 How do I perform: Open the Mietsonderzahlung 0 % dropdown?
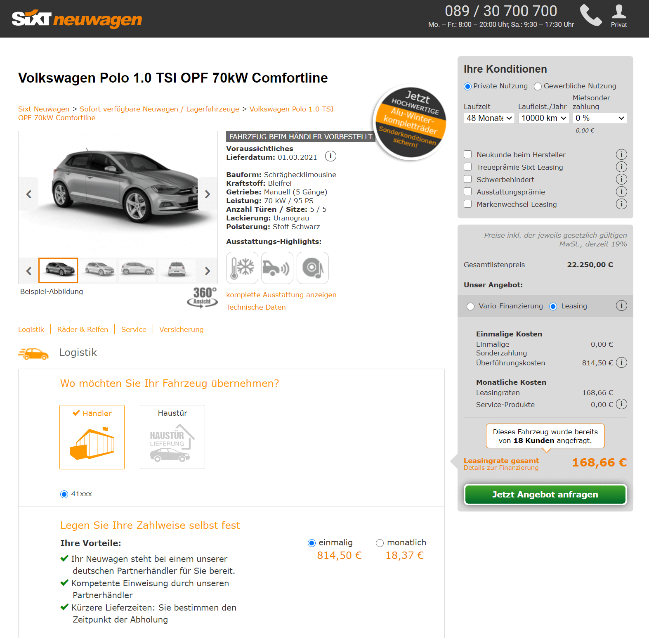pyautogui.click(x=600, y=118)
